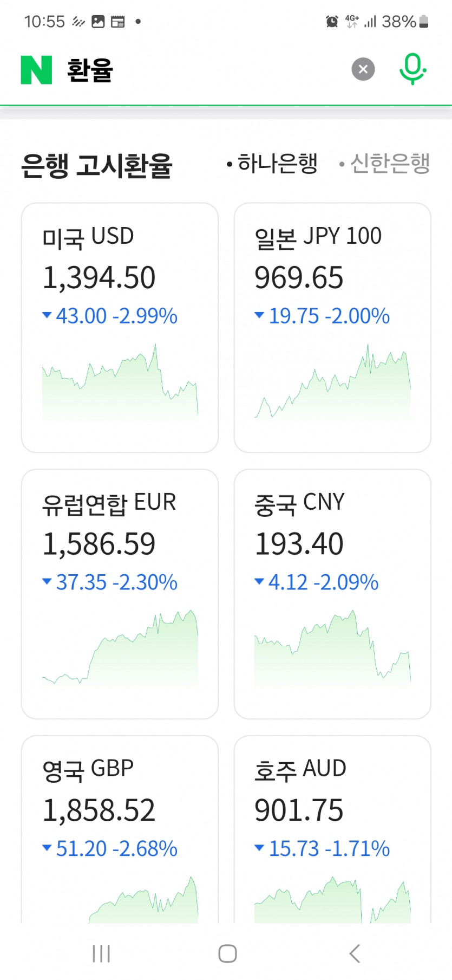Tap the green Naver N logo
Screen dimensions: 452x980
[x=36, y=70]
